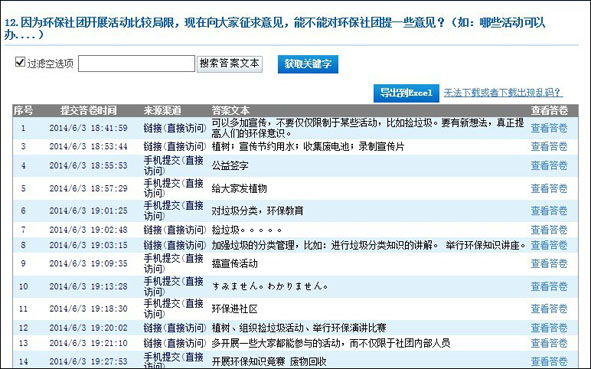Screen dimensions: 591x369
Task: Click the 提交答卷时间 column header
Action: [89, 110]
